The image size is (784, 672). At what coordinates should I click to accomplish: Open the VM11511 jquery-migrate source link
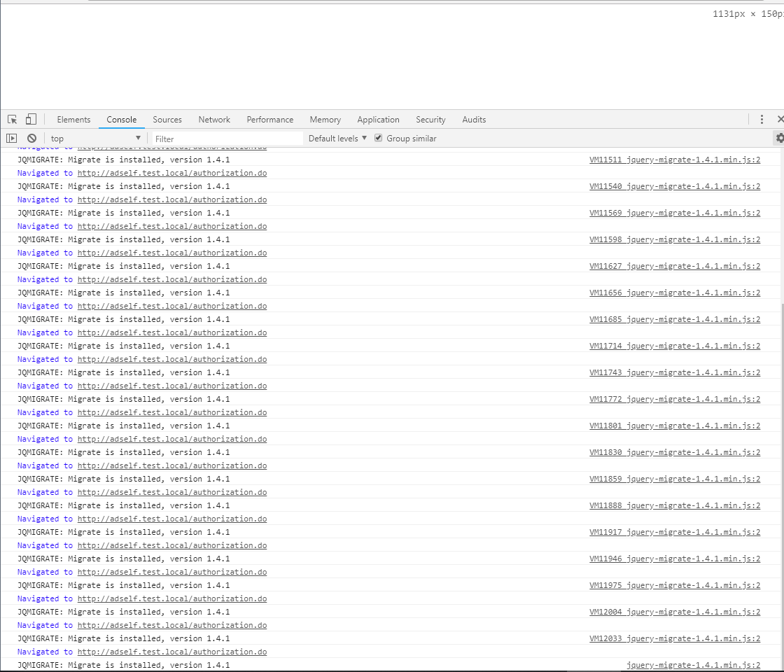(674, 160)
